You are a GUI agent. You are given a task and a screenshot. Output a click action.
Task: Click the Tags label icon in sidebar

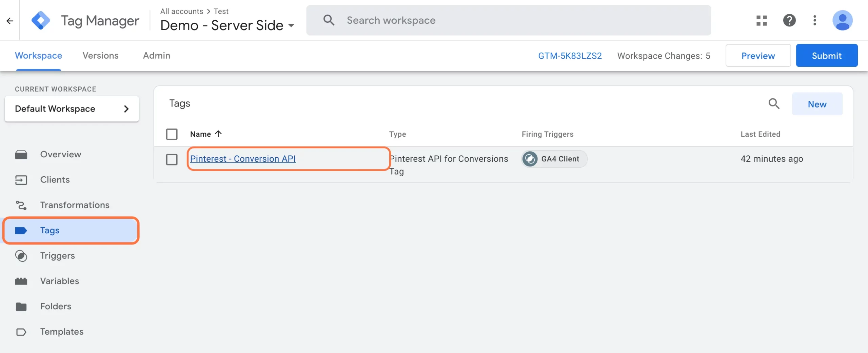tap(21, 231)
